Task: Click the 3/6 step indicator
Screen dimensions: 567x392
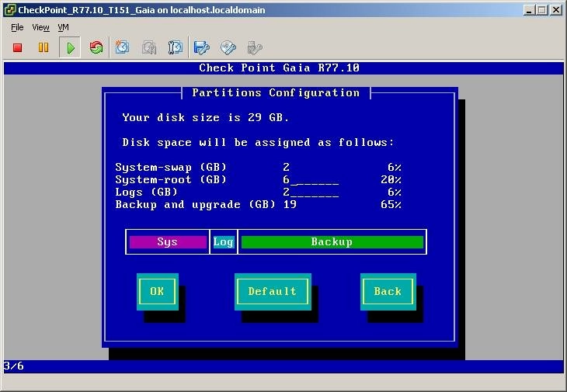Action: (x=14, y=366)
